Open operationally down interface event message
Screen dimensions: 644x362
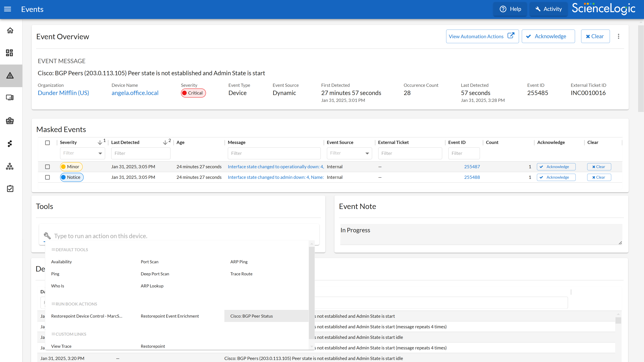(x=276, y=167)
